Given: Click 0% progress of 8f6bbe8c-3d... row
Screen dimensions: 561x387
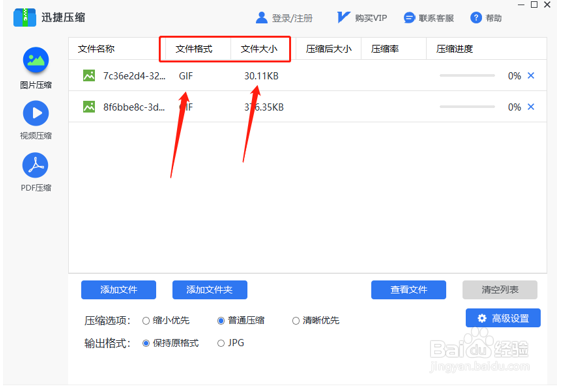Looking at the screenshot, I should click(514, 107).
